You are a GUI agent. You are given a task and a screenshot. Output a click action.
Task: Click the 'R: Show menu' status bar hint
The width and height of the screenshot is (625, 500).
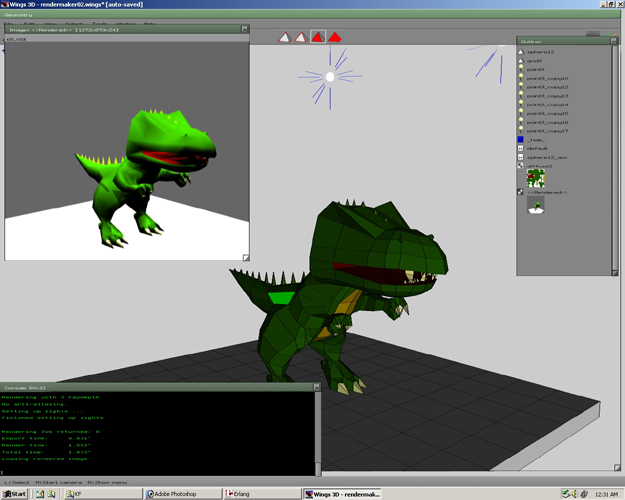107,482
